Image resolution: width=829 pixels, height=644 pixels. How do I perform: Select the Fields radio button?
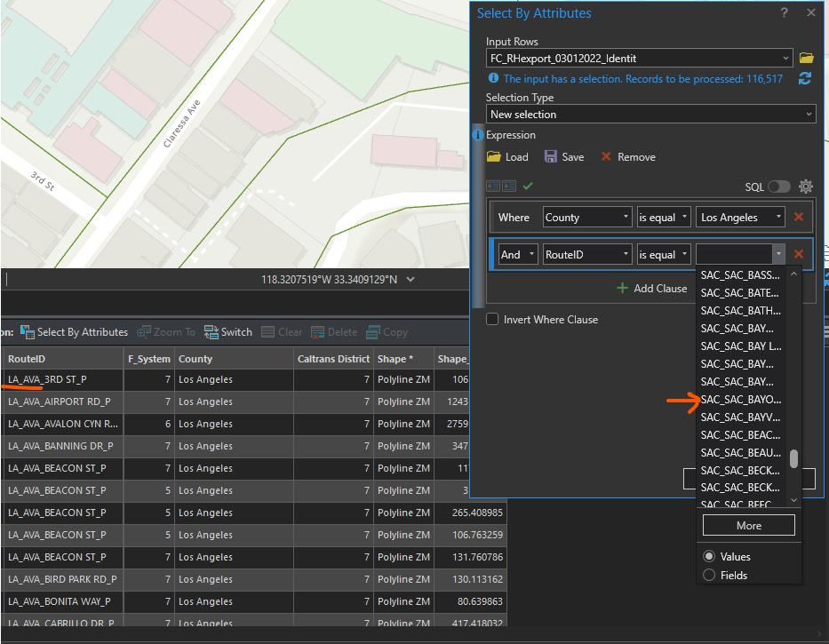click(x=709, y=576)
